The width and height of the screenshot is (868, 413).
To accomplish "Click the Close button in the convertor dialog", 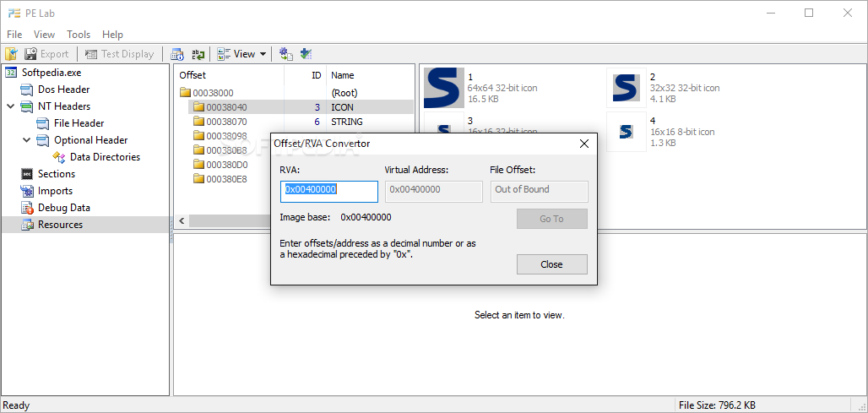I will 552,264.
